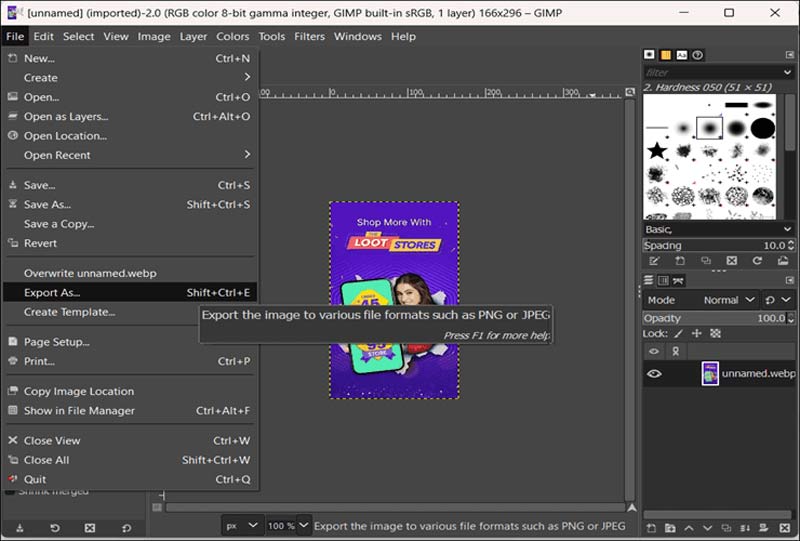800x541 pixels.
Task: Click the Duplicate brush icon
Action: 706,261
